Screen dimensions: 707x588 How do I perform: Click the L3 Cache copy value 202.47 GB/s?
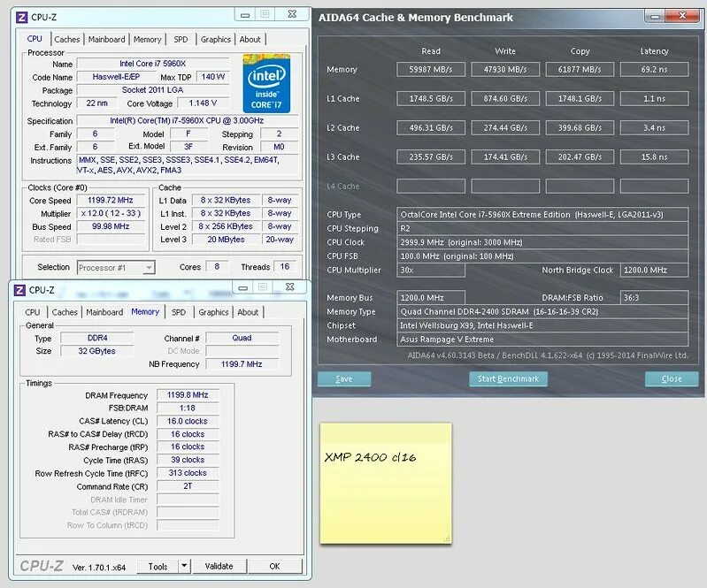(x=580, y=157)
